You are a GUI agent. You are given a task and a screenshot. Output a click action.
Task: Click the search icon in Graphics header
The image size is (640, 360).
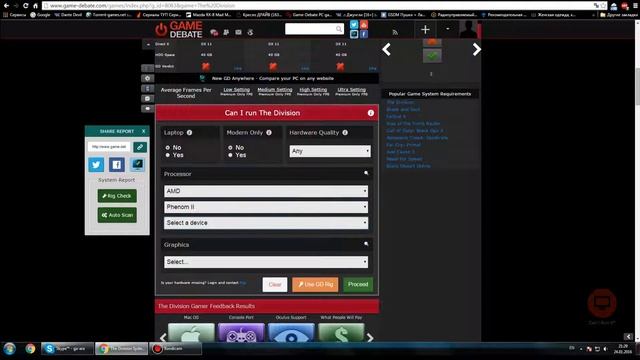pos(366,244)
